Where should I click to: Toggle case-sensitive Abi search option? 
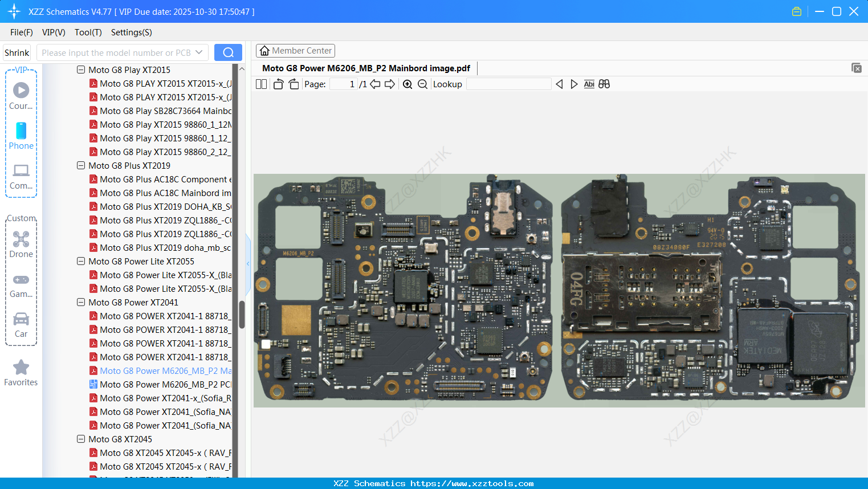click(x=589, y=84)
